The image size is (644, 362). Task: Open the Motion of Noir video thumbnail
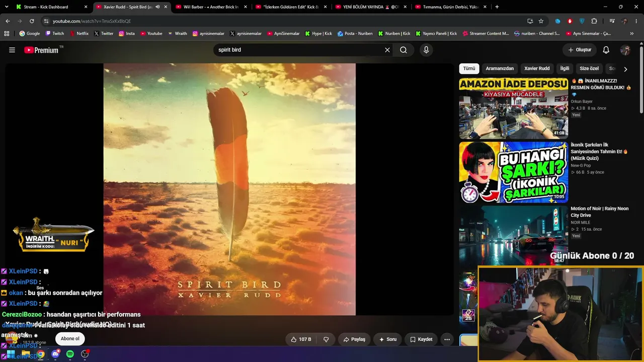[x=513, y=235]
